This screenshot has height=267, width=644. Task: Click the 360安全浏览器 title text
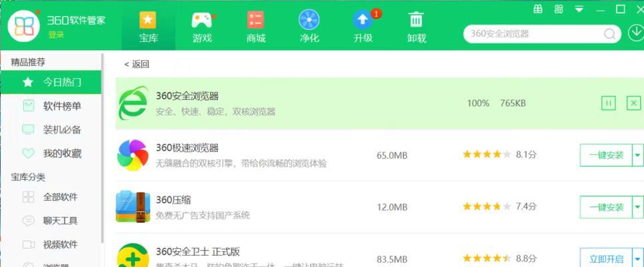click(187, 96)
